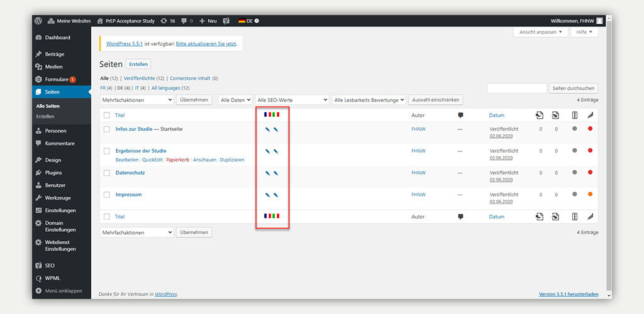Click the comments column header icon

[x=460, y=116]
